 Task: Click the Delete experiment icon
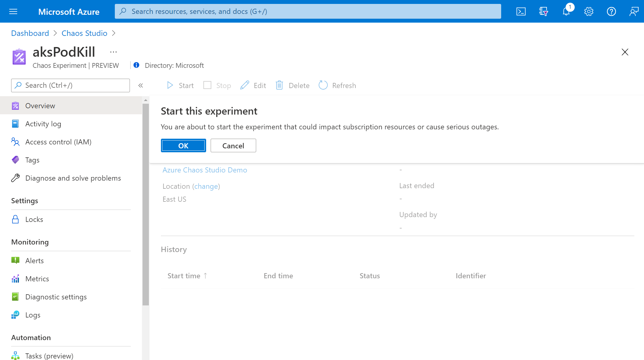[x=280, y=85]
